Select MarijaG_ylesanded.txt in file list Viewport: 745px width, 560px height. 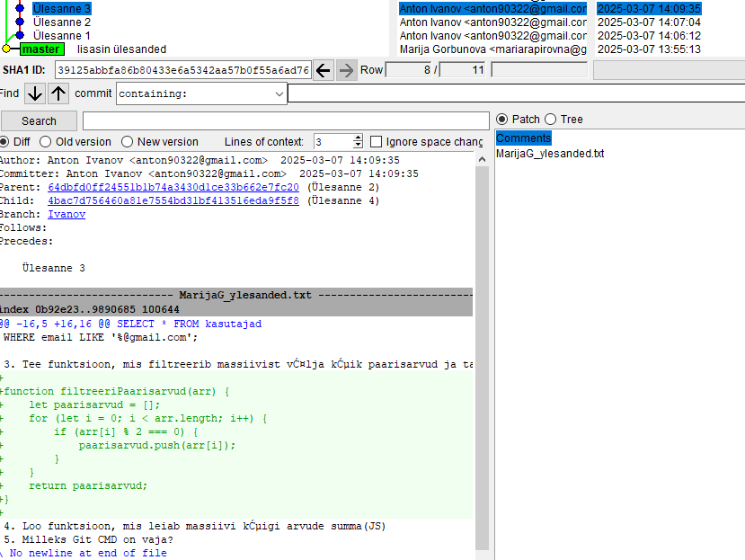(x=550, y=154)
